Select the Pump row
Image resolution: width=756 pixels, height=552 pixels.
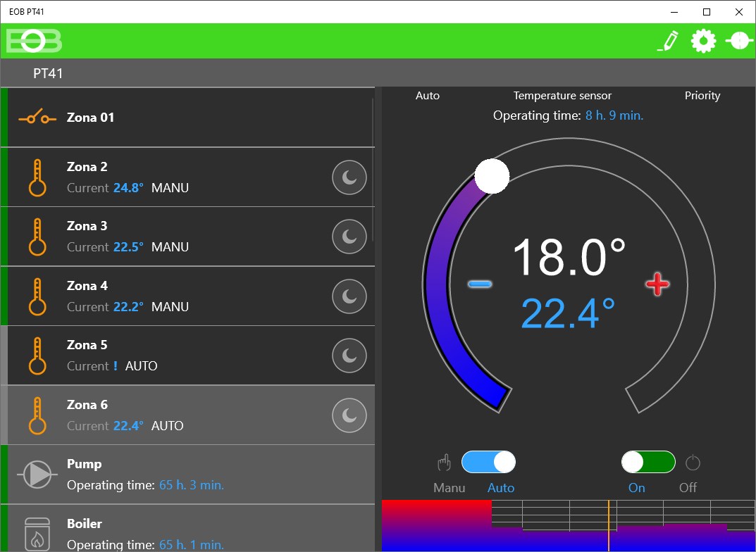[x=191, y=475]
